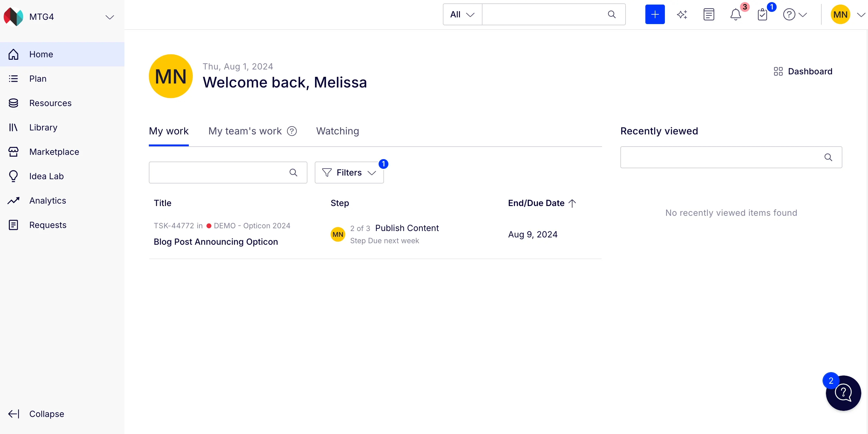Click the Recently viewed search magnifier icon
This screenshot has width=868, height=434.
tap(828, 157)
